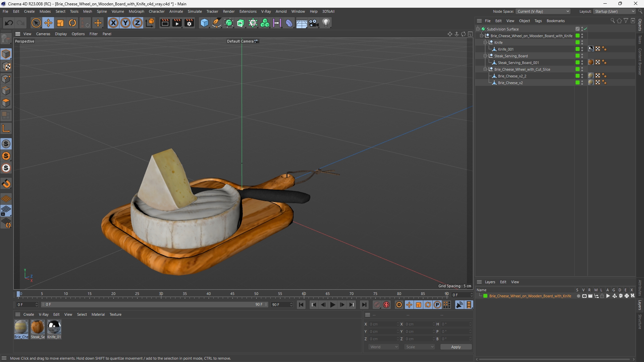Click the Undo arrow icon
Viewport: 644px width, 362px height.
[x=9, y=23]
